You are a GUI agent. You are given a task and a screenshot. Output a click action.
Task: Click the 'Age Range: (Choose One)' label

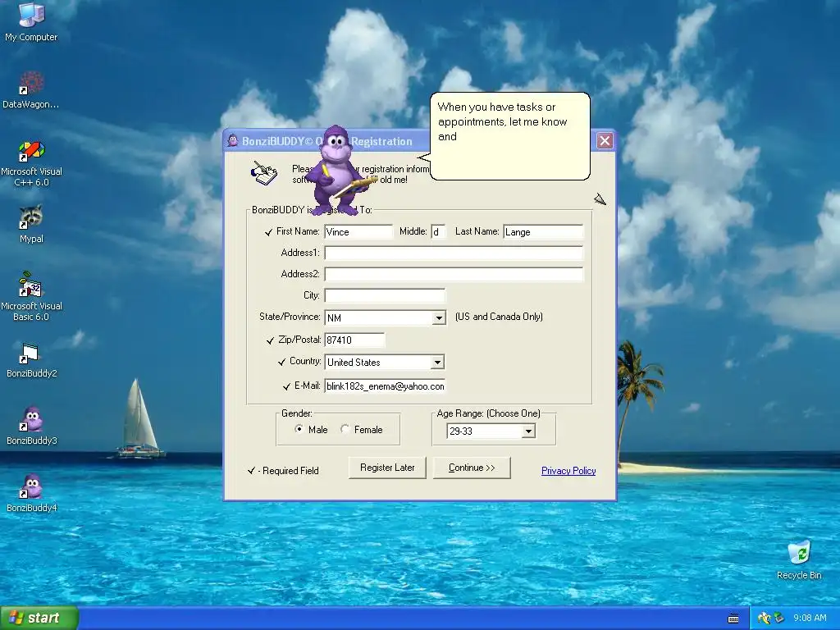488,413
